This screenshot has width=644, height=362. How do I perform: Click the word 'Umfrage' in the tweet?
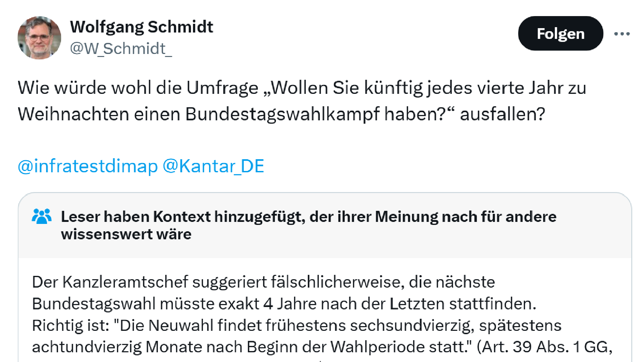click(222, 88)
